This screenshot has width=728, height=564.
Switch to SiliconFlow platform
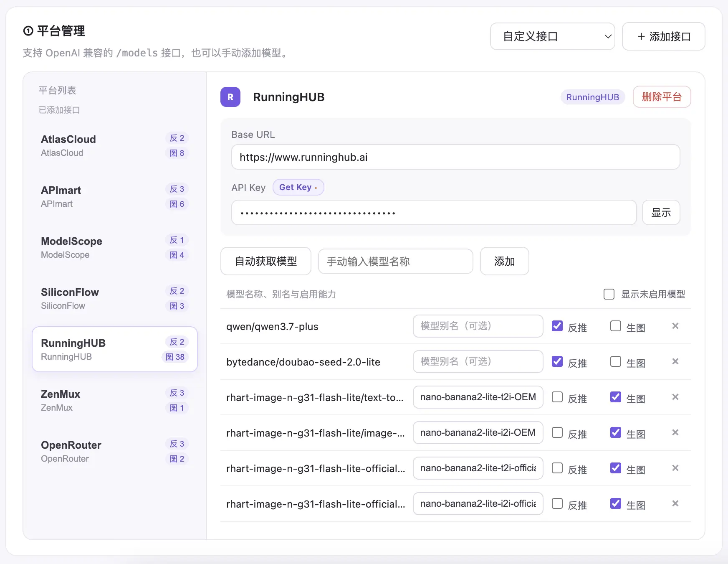(x=115, y=298)
